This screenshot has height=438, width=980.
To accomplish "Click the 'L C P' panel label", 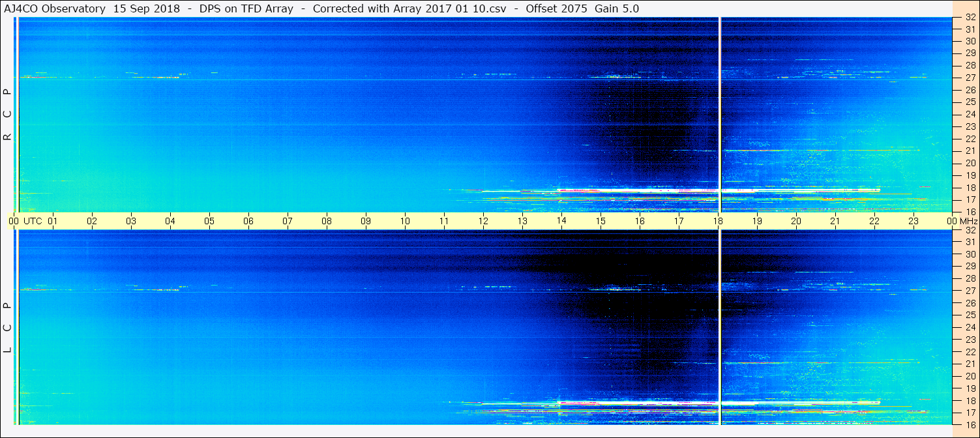I will [x=8, y=327].
